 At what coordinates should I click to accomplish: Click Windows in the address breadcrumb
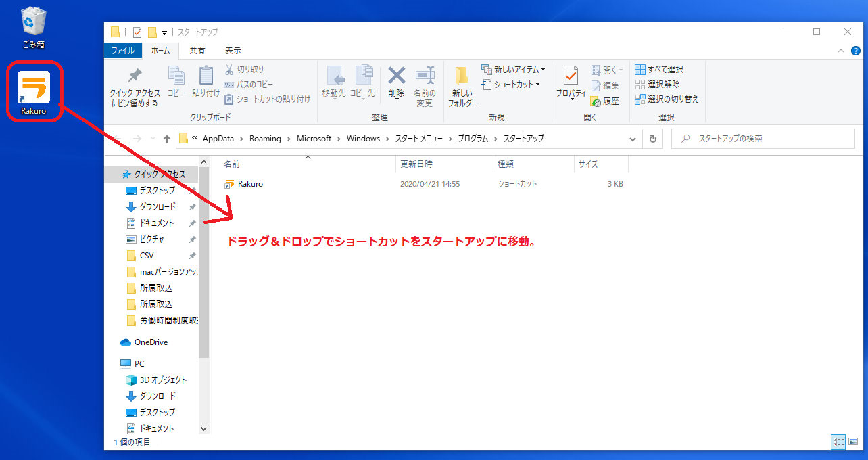pyautogui.click(x=363, y=139)
